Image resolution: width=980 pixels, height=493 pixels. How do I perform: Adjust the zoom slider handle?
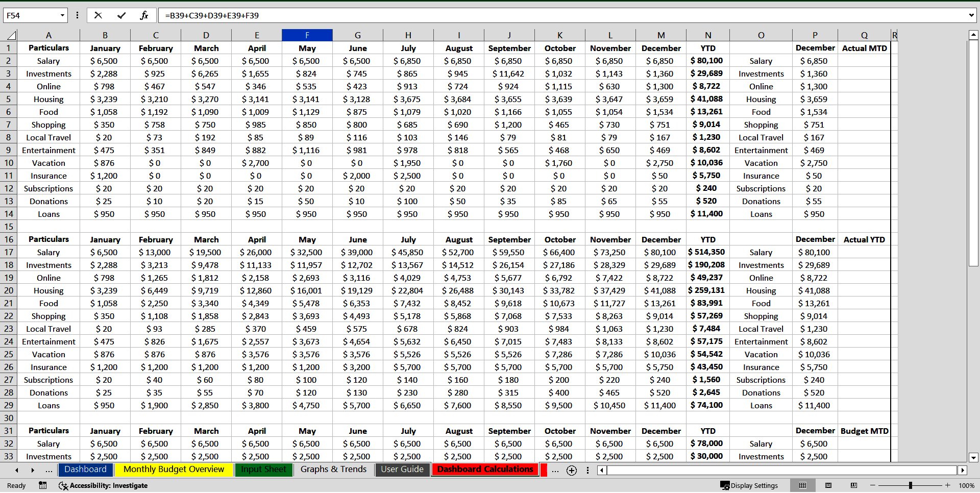911,485
